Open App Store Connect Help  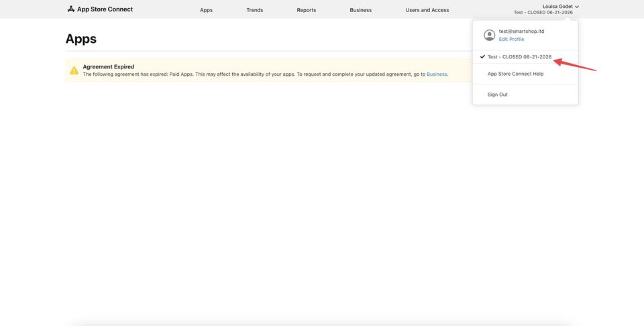coord(515,74)
